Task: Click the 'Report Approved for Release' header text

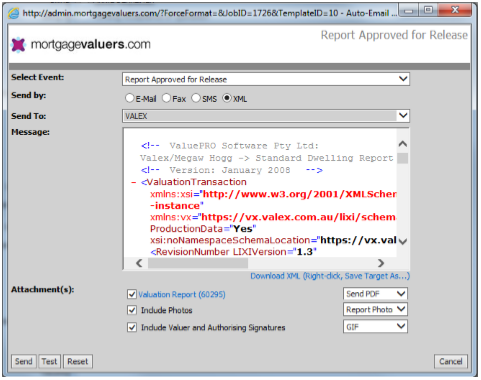Action: click(x=394, y=35)
